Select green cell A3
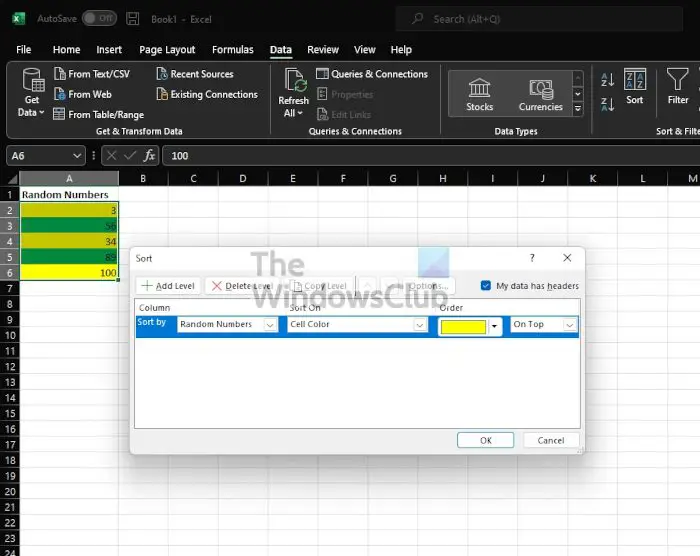700x556 pixels. [69, 226]
